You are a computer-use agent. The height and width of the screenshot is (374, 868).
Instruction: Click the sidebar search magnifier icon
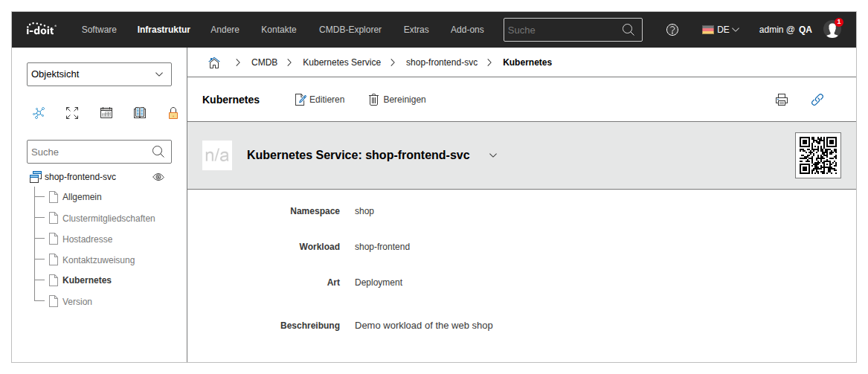pos(158,152)
